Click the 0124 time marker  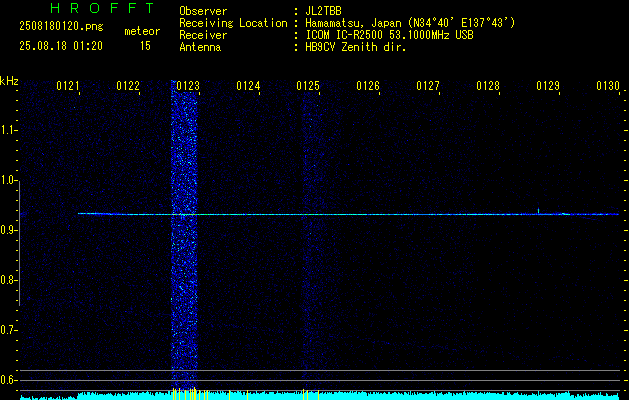pos(248,86)
